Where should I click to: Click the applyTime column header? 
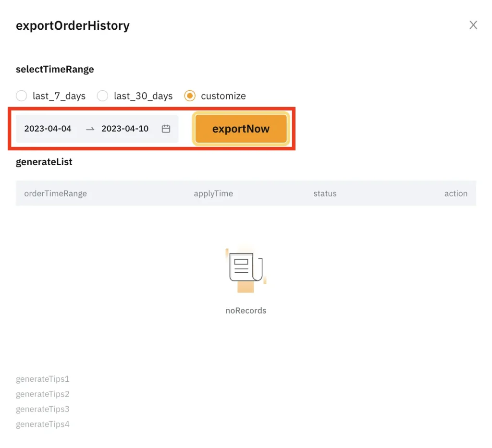coord(213,194)
